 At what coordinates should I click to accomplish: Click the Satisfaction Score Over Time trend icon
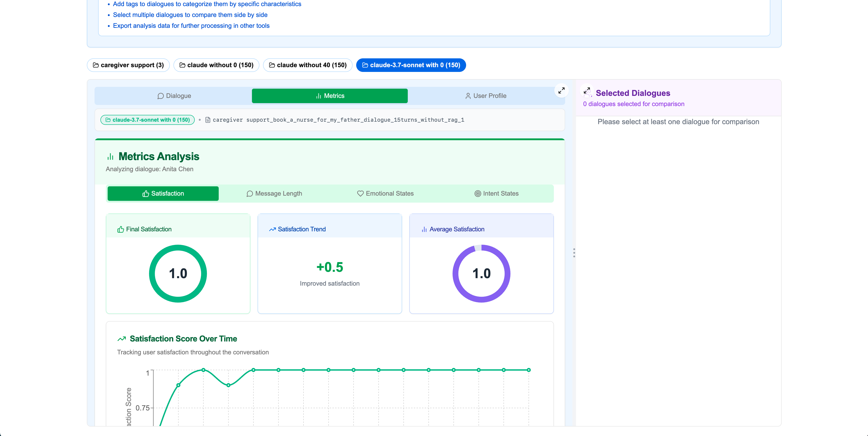[x=122, y=339]
